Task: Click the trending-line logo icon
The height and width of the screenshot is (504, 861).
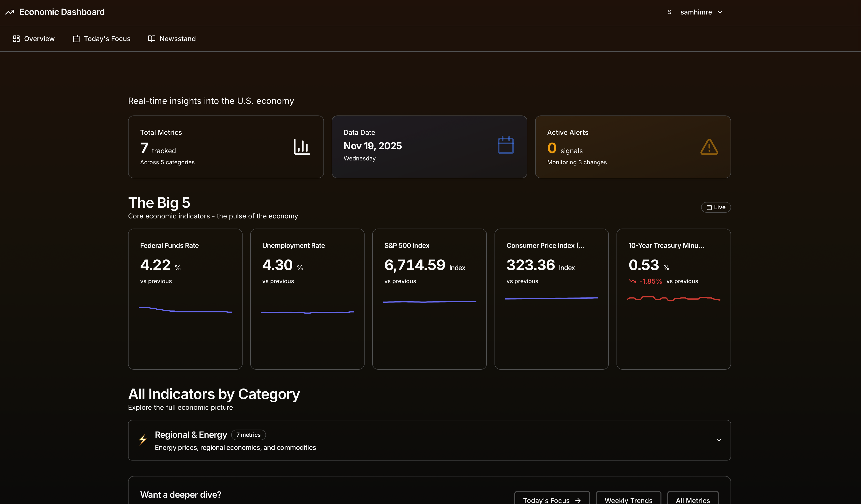Action: coord(9,12)
